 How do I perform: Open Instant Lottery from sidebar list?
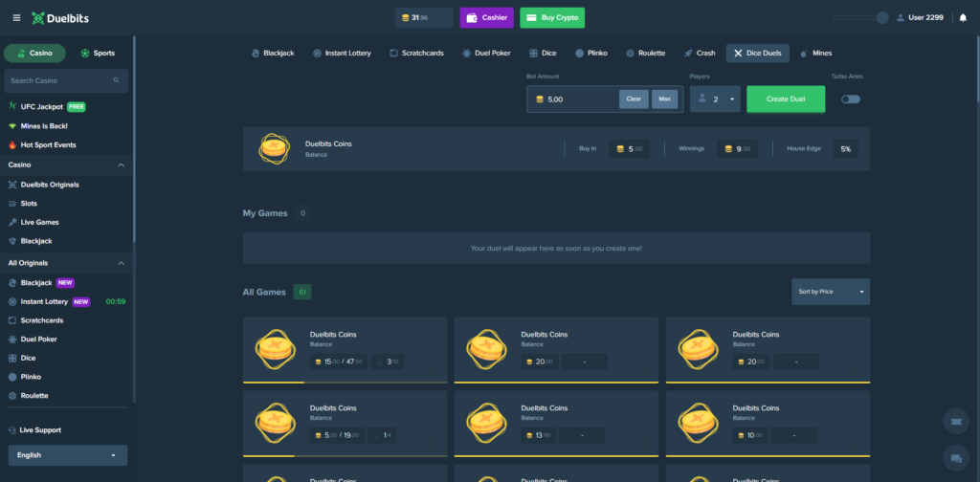point(44,301)
